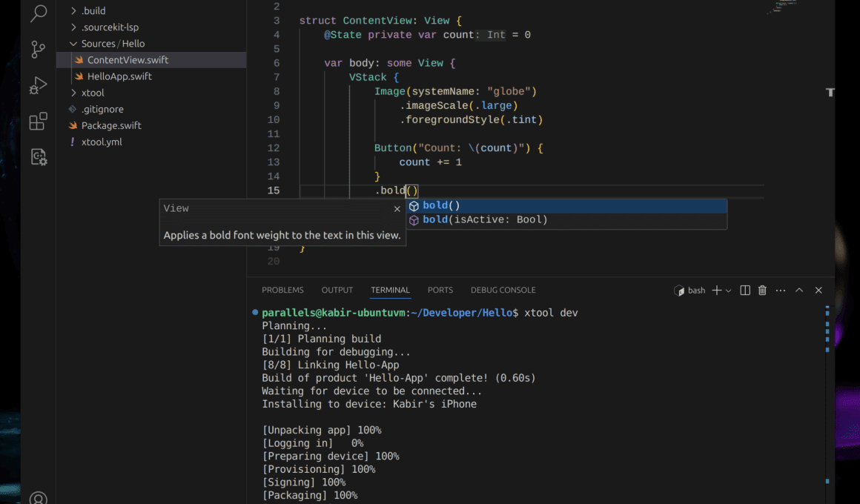
Task: Open the Remote Explorer view icon
Action: (x=39, y=157)
